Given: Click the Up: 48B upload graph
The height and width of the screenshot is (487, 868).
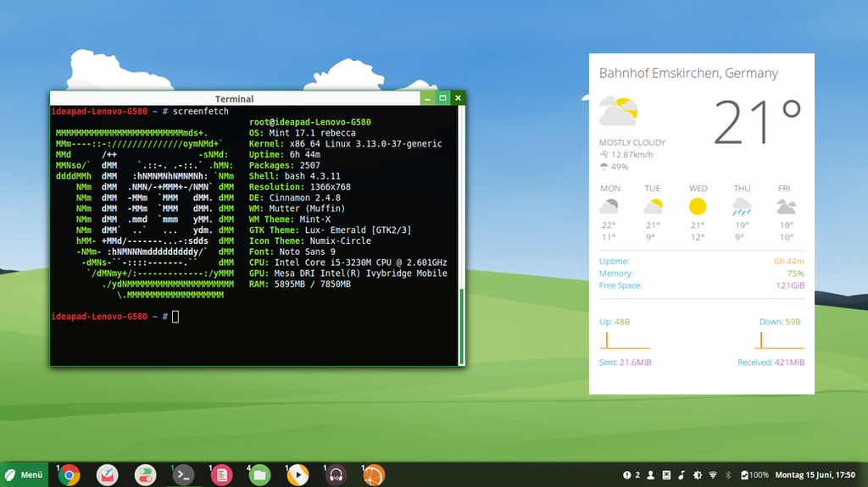Looking at the screenshot, I should pos(625,340).
